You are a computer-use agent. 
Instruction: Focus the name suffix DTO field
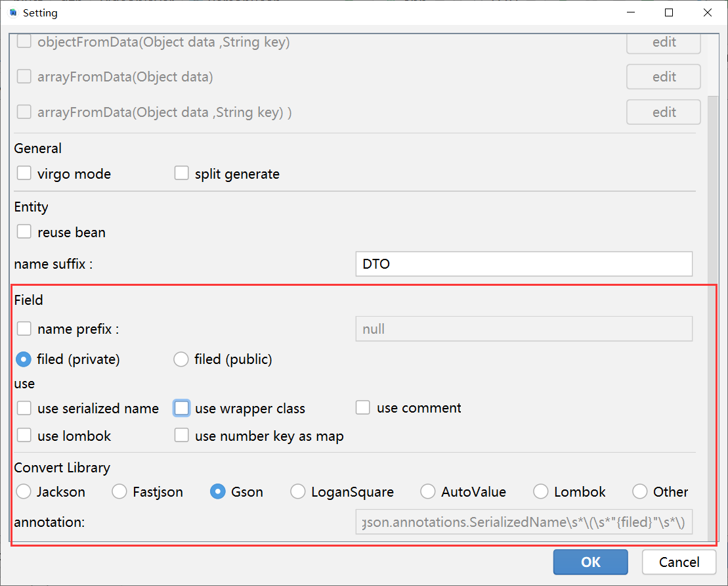tap(524, 264)
